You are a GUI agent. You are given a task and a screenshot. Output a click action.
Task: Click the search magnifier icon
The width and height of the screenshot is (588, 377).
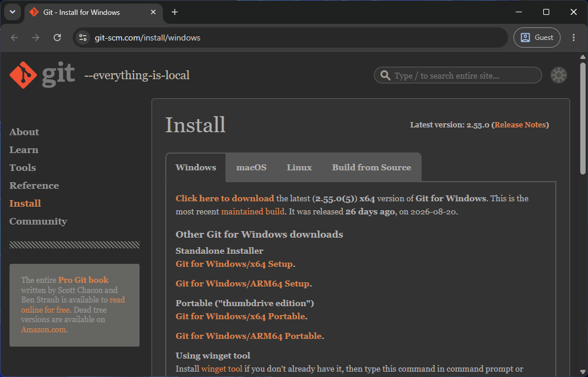(385, 75)
